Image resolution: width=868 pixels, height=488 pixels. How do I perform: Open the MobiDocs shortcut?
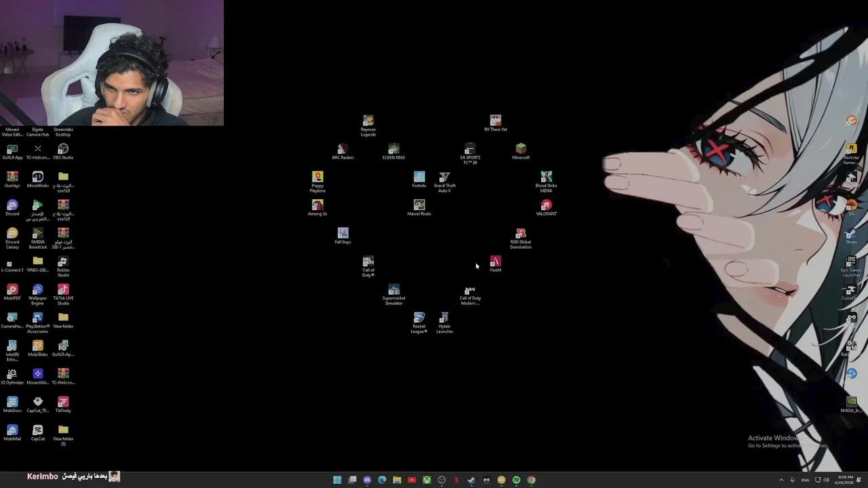click(12, 405)
